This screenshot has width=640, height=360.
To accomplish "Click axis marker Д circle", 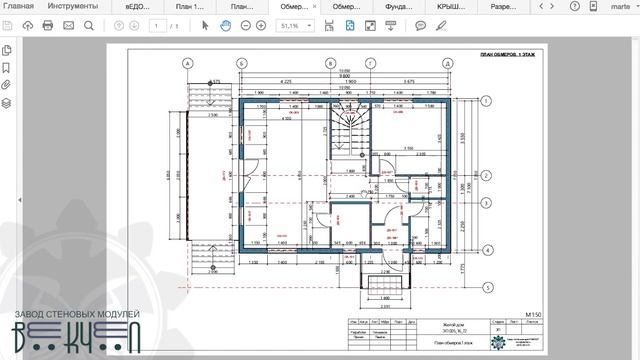I will click(448, 64).
